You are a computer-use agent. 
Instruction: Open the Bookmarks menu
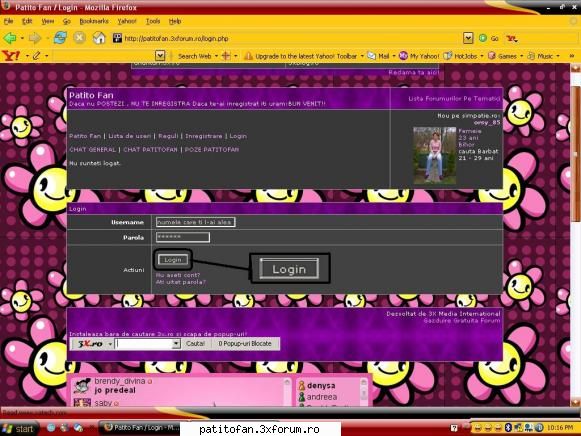[x=94, y=21]
